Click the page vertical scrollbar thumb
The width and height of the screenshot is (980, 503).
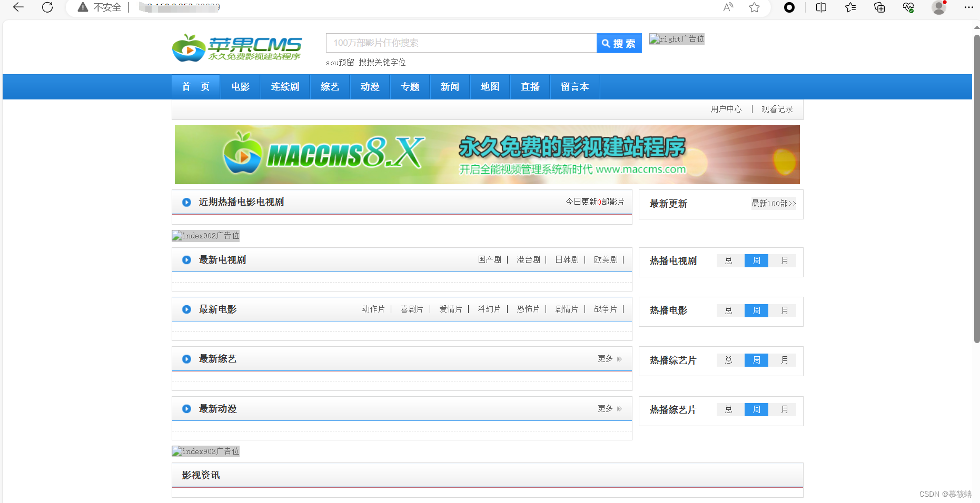coord(976,188)
